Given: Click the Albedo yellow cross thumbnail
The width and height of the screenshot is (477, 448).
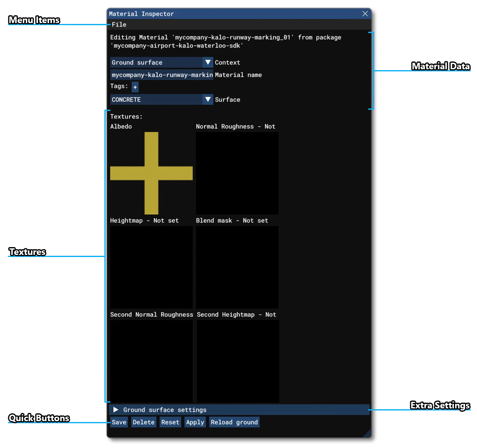Looking at the screenshot, I should [x=151, y=173].
